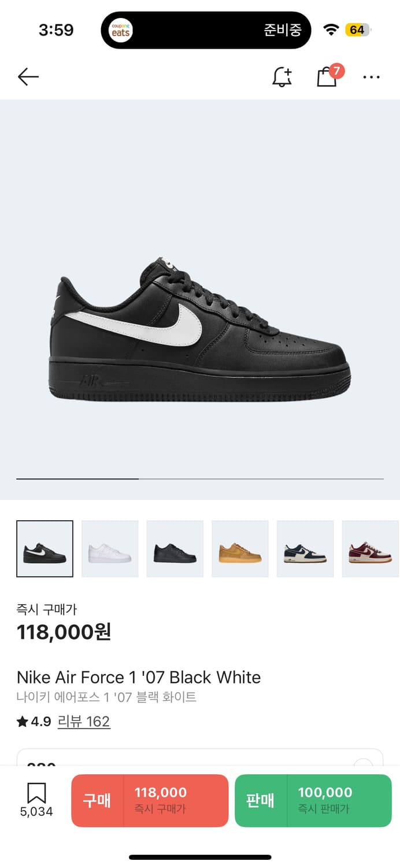The width and height of the screenshot is (400, 868).
Task: Tap the Wi-Fi status icon
Action: (331, 30)
